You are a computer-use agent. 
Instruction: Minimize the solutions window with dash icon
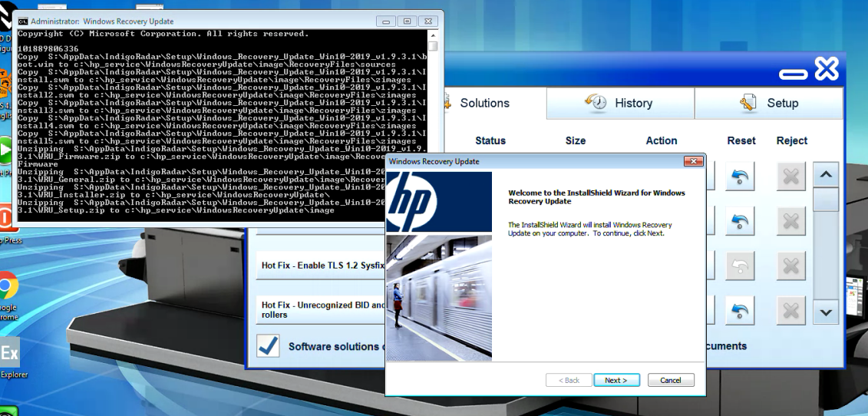pyautogui.click(x=793, y=74)
